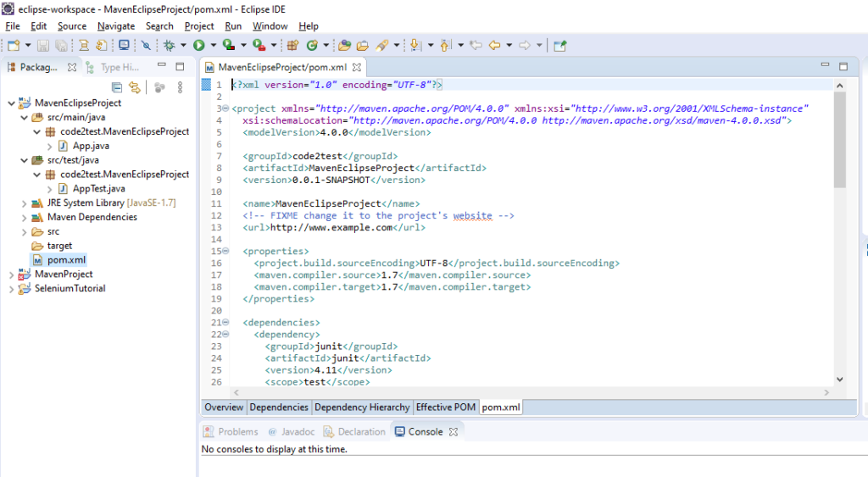This screenshot has width=868, height=477.
Task: Collapse the dependencies element fold marker
Action: click(x=225, y=323)
